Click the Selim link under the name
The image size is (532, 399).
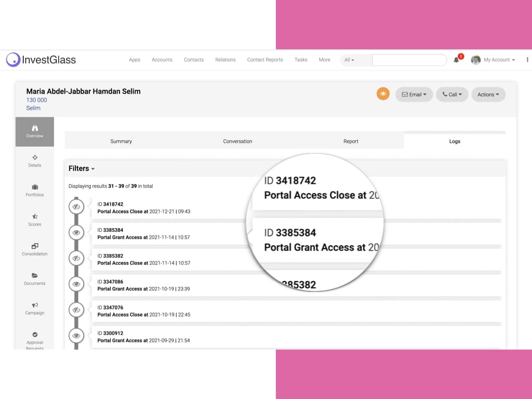click(33, 108)
